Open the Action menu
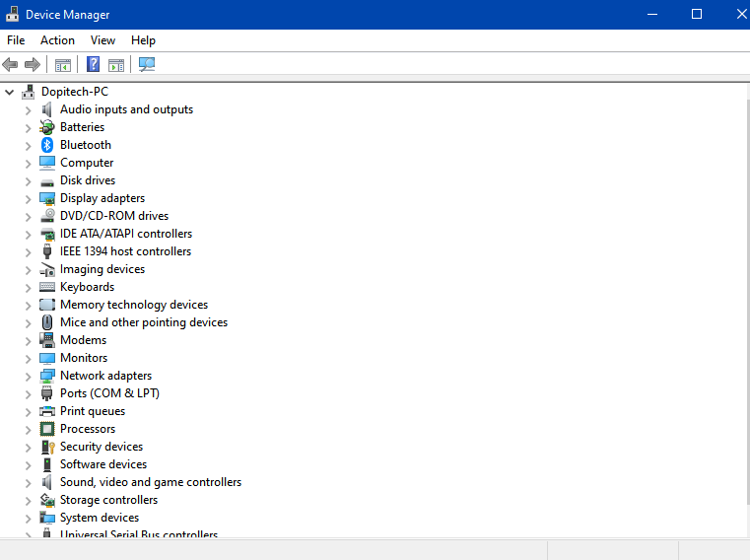The height and width of the screenshot is (560, 750). tap(57, 40)
